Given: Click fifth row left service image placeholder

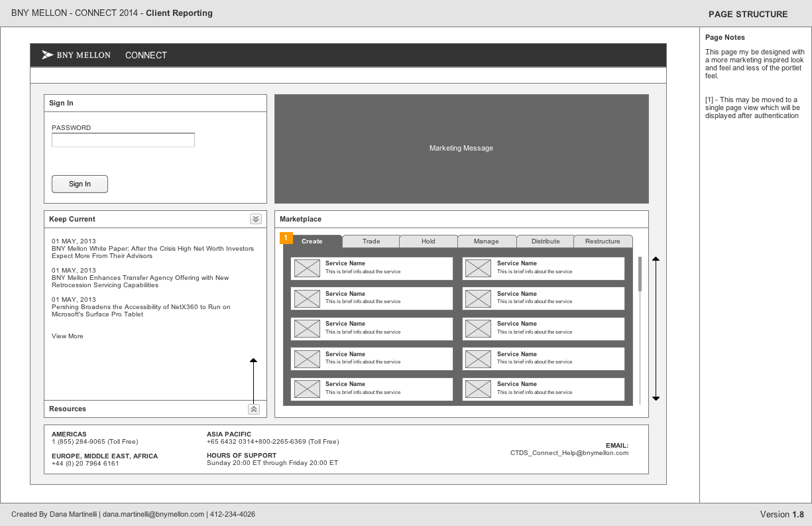Looking at the screenshot, I should click(307, 389).
